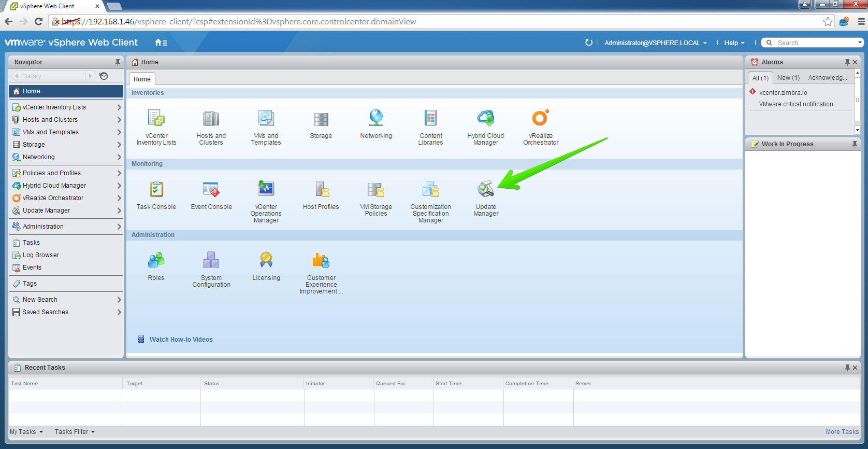This screenshot has width=868, height=449.
Task: Expand Hosts and Clusters in Navigator
Action: click(x=119, y=120)
